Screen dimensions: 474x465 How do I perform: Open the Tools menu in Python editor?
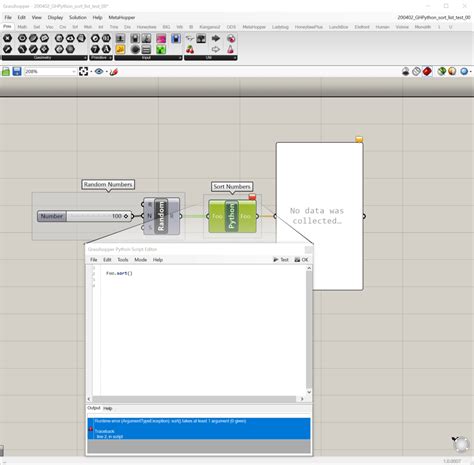point(123,260)
